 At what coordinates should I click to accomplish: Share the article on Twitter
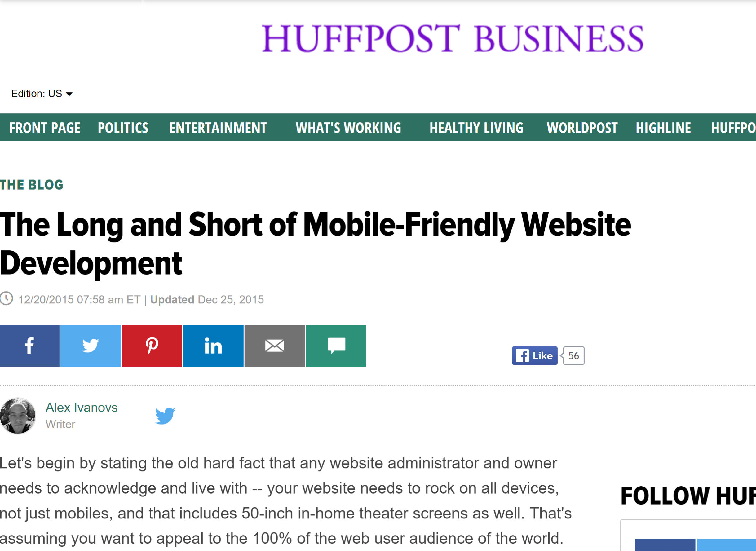[91, 346]
